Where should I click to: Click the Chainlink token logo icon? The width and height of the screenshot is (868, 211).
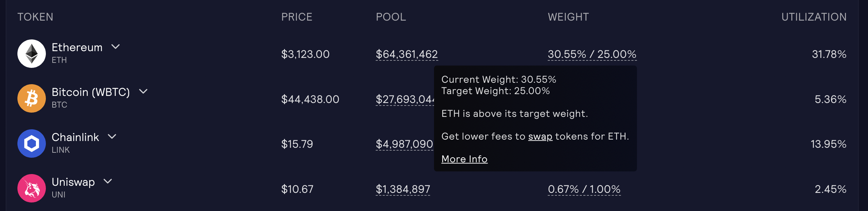(x=32, y=144)
